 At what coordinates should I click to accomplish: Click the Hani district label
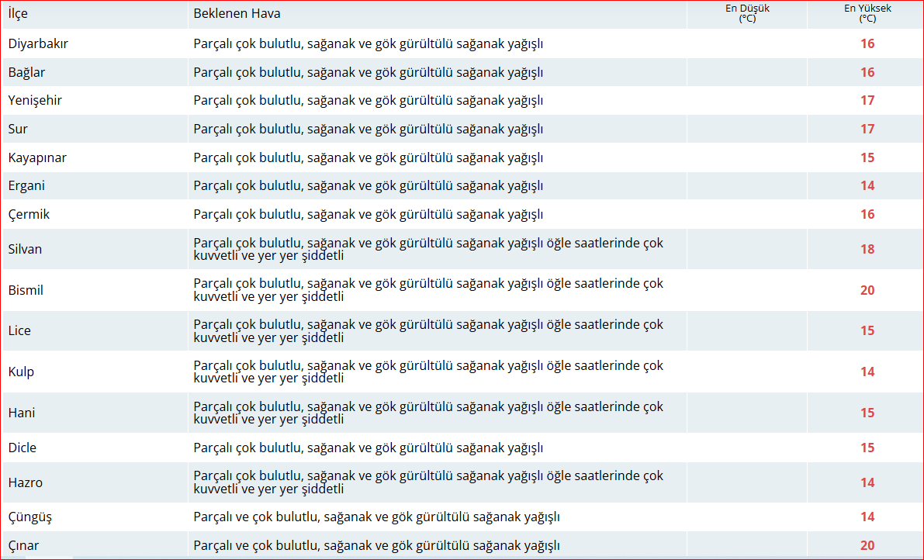pos(22,412)
